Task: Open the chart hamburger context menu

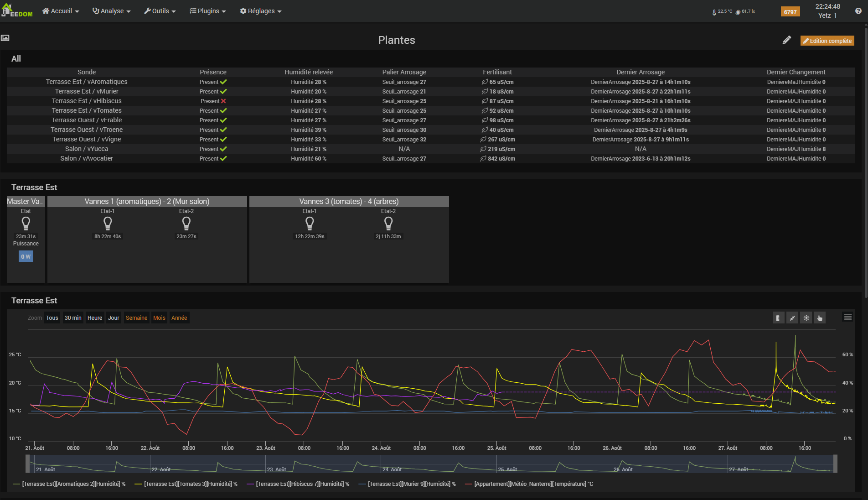Action: tap(847, 317)
